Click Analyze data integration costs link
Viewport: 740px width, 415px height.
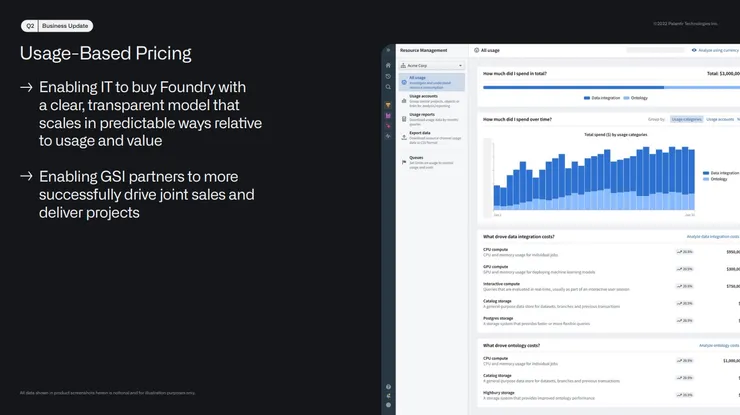[713, 237]
